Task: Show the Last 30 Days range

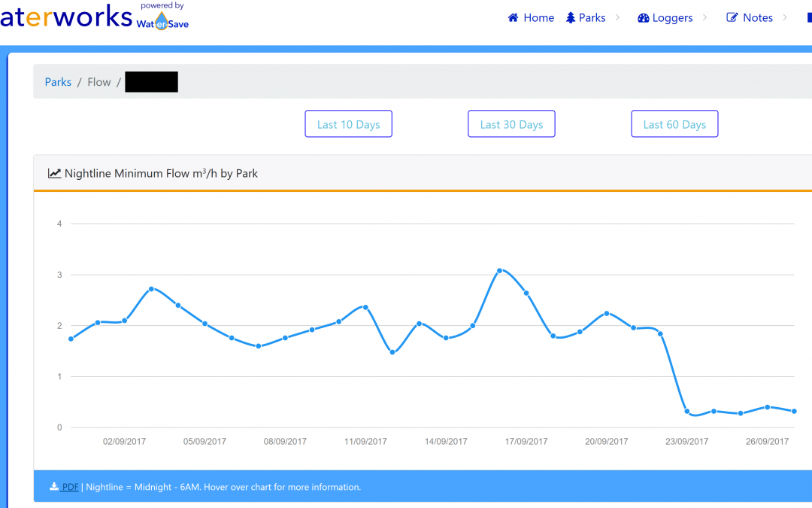Action: [x=511, y=124]
